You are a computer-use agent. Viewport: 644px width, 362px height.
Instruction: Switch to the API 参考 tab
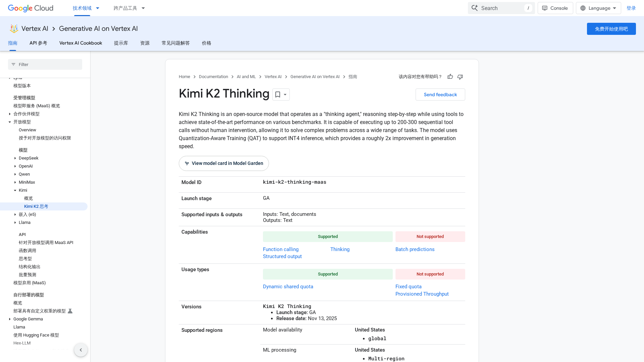[38, 43]
